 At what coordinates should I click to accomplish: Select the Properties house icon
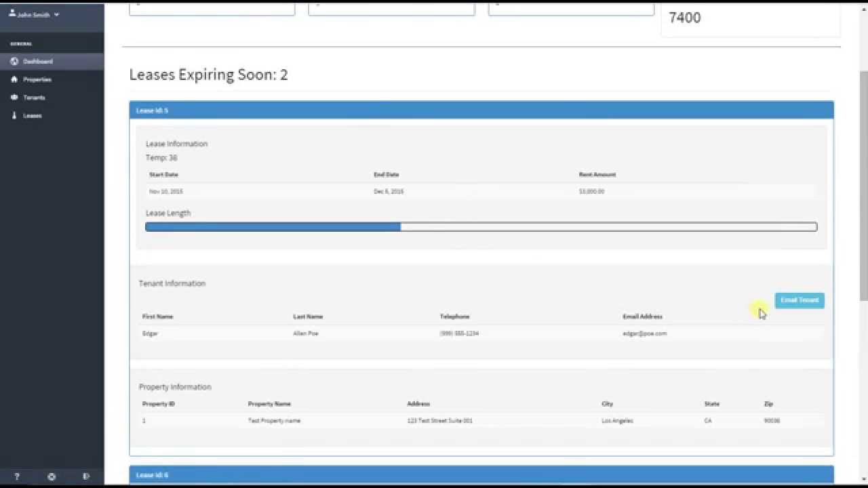14,79
